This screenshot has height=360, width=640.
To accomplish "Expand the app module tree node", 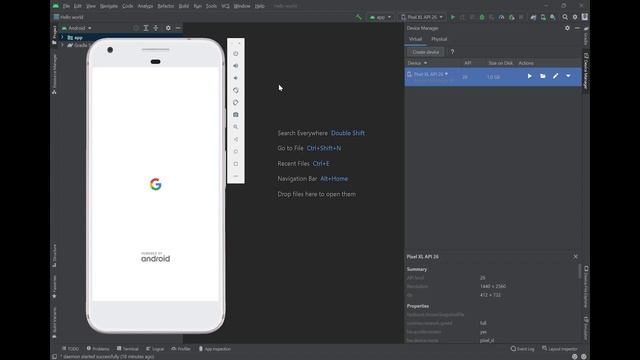I will [x=62, y=37].
